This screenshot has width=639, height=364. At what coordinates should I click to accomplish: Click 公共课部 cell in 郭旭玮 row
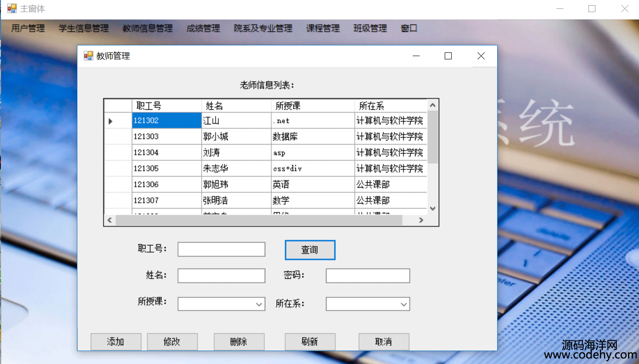click(391, 184)
